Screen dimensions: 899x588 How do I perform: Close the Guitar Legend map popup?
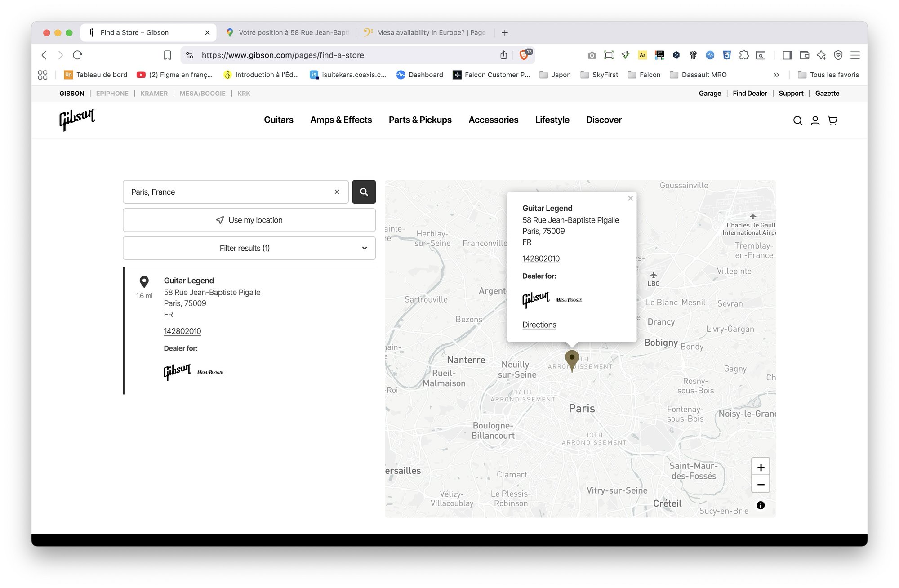pos(630,198)
